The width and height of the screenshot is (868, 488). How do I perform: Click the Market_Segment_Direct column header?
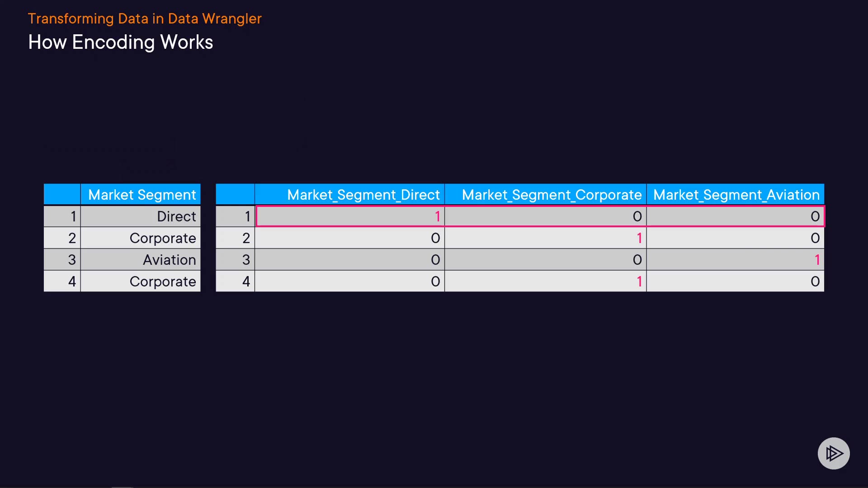point(363,195)
